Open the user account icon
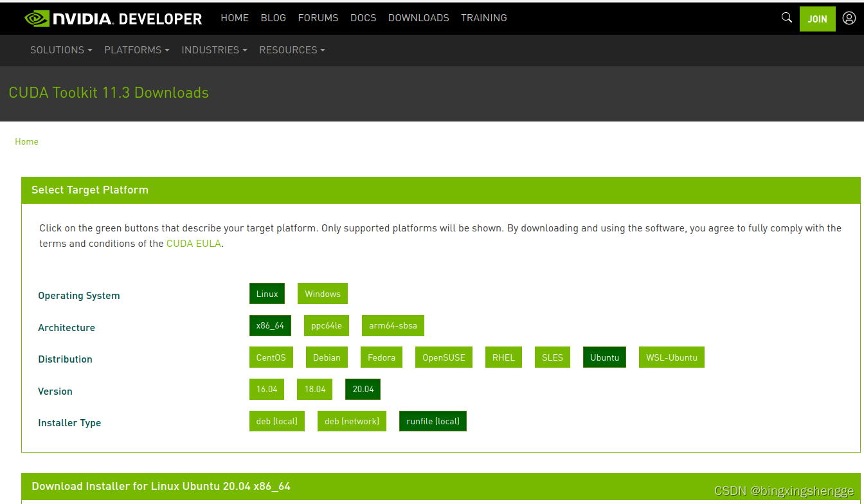The height and width of the screenshot is (504, 864). [x=849, y=19]
